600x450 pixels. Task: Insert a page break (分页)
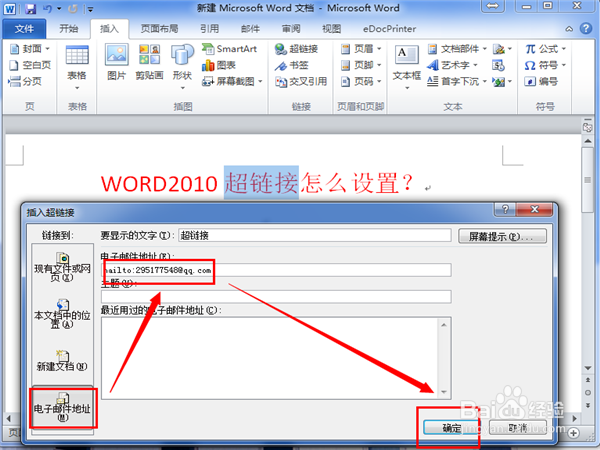[25, 81]
